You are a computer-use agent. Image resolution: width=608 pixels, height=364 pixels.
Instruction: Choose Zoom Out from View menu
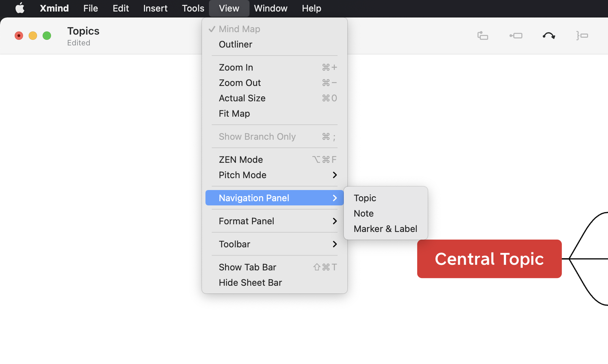275,83
